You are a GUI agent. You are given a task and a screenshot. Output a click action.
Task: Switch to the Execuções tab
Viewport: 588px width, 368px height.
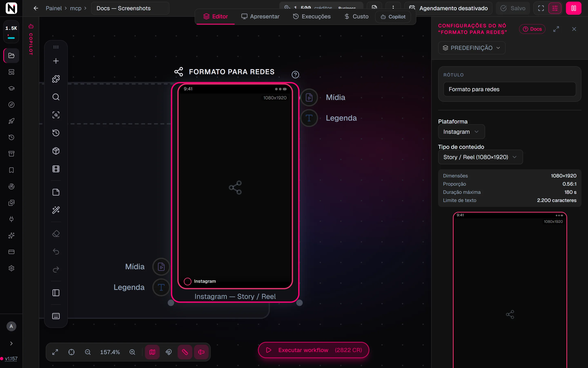tap(312, 17)
